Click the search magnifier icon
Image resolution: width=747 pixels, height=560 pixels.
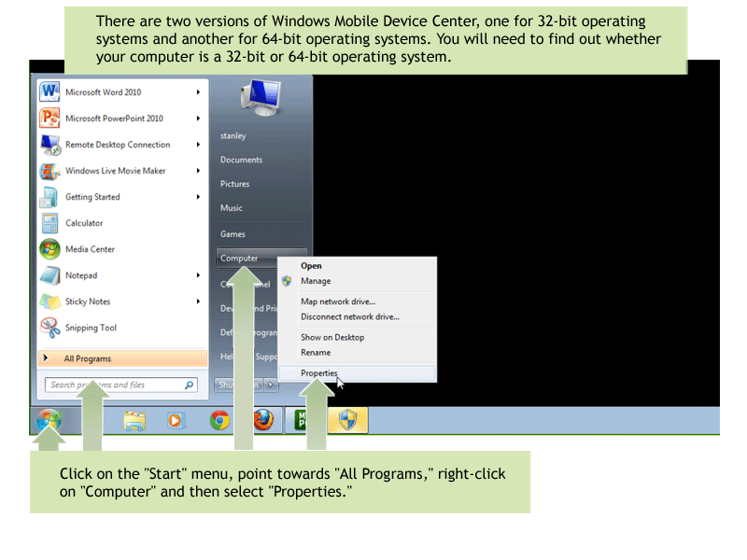click(x=190, y=385)
